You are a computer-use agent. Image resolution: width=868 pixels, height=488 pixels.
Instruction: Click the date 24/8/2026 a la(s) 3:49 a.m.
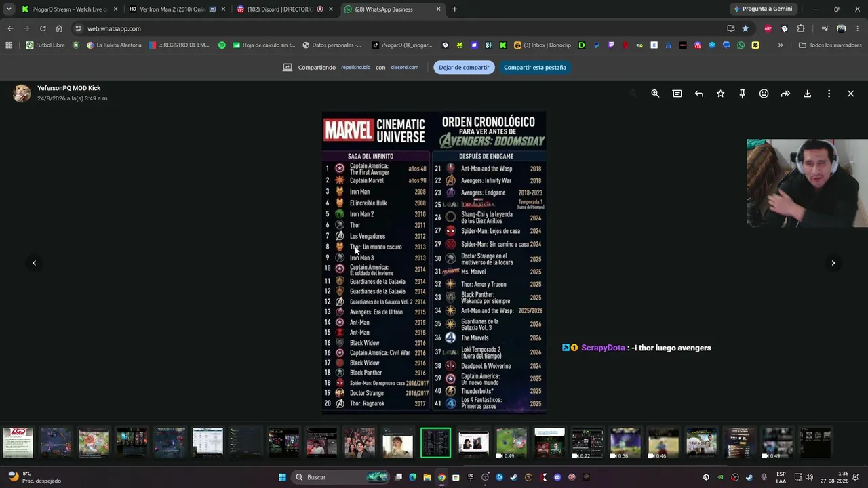point(73,98)
